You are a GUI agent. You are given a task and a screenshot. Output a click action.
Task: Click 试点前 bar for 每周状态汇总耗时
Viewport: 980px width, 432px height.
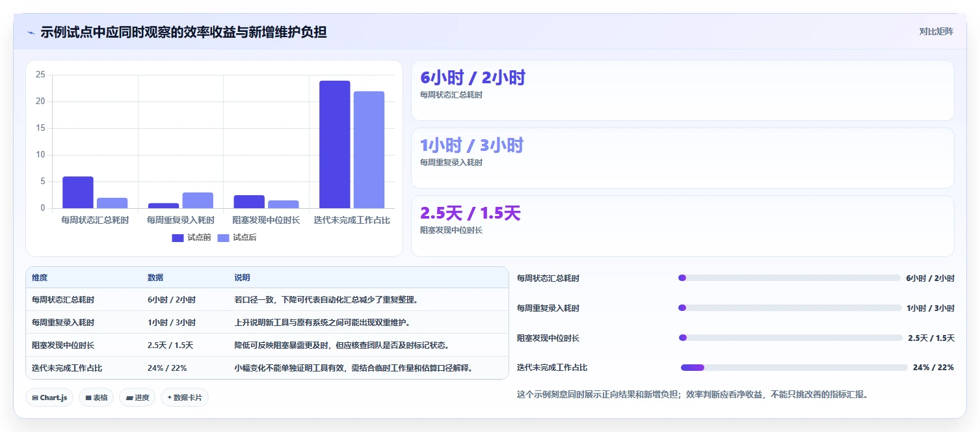[78, 193]
